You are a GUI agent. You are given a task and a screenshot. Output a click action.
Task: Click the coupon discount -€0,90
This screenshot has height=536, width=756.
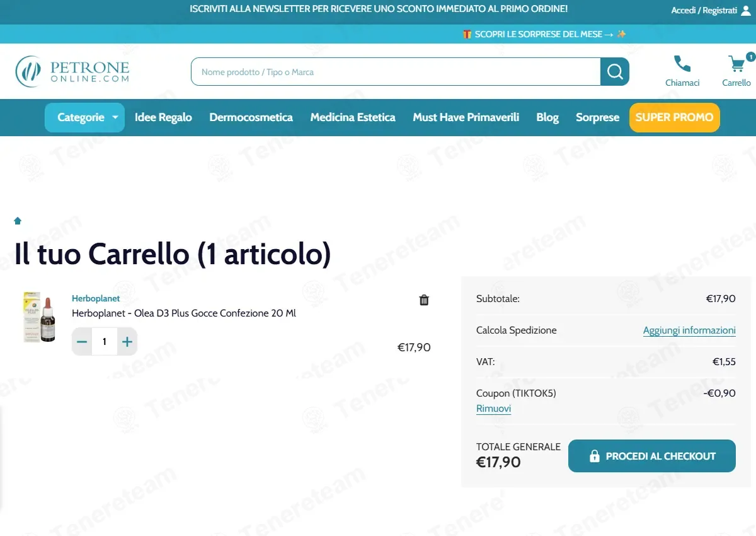point(719,393)
